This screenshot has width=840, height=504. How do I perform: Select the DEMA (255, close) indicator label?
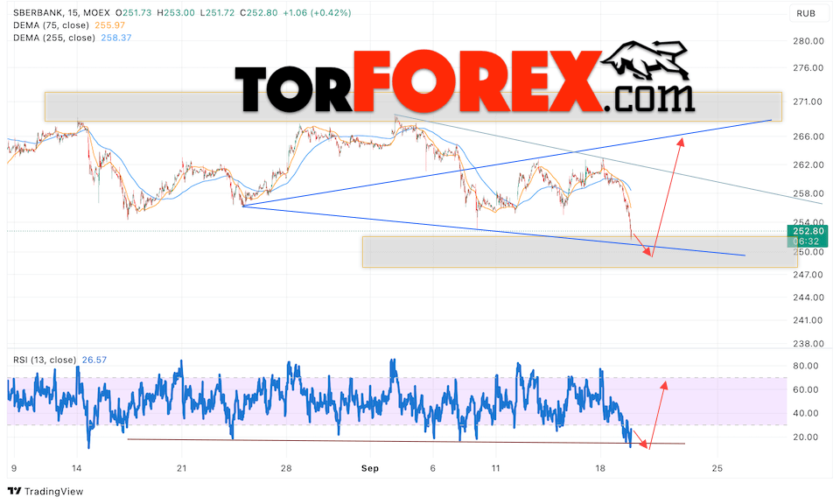(x=54, y=38)
